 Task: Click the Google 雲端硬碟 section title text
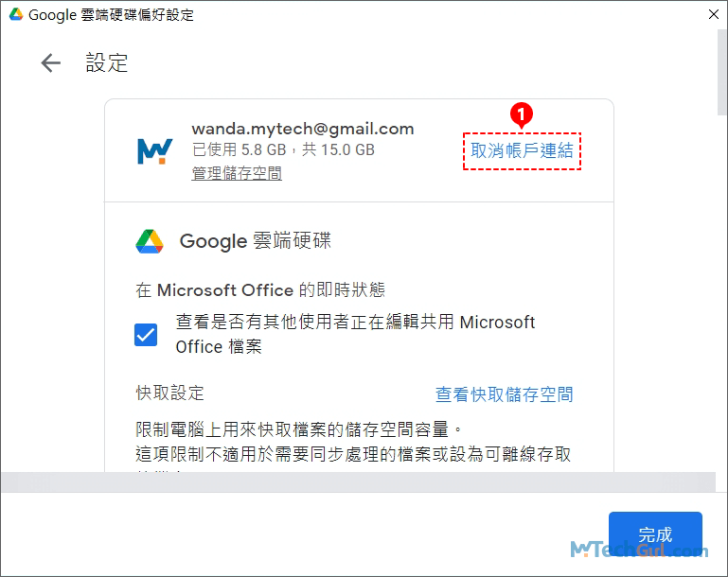tap(256, 240)
